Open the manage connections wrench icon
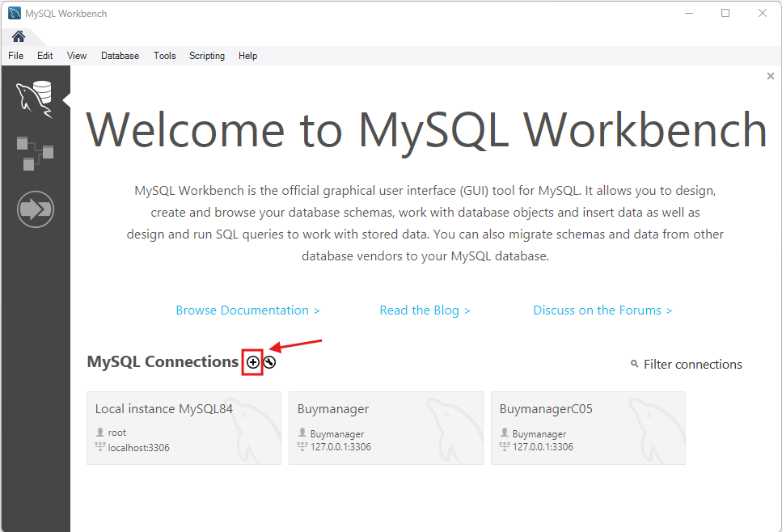782x532 pixels. click(x=269, y=363)
